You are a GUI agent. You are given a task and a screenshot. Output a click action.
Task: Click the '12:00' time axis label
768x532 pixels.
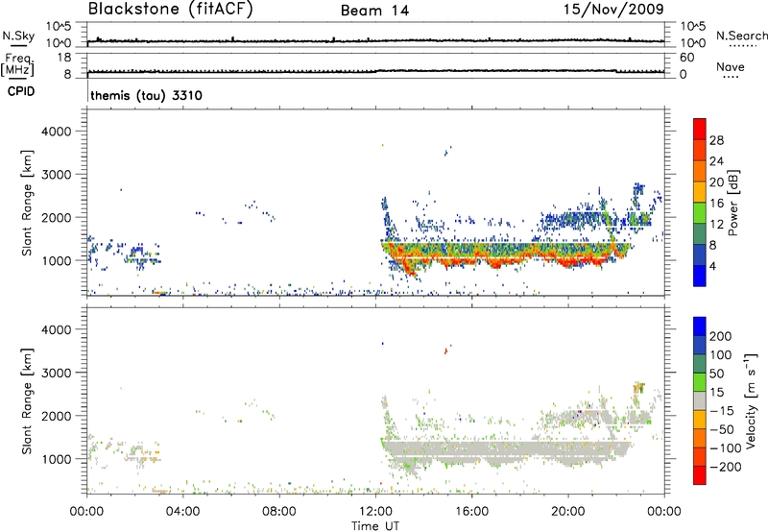pyautogui.click(x=375, y=512)
